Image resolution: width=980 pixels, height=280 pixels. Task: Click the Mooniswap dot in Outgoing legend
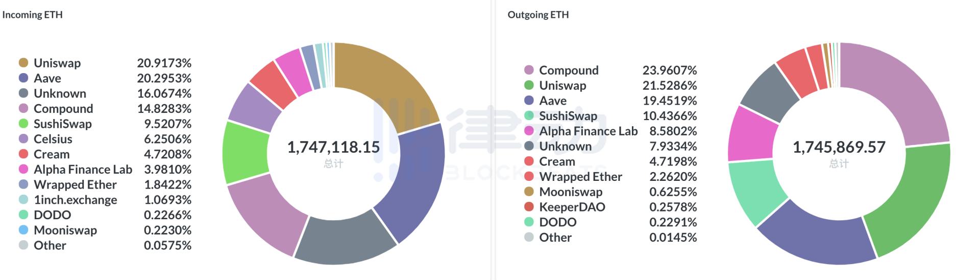pyautogui.click(x=529, y=192)
